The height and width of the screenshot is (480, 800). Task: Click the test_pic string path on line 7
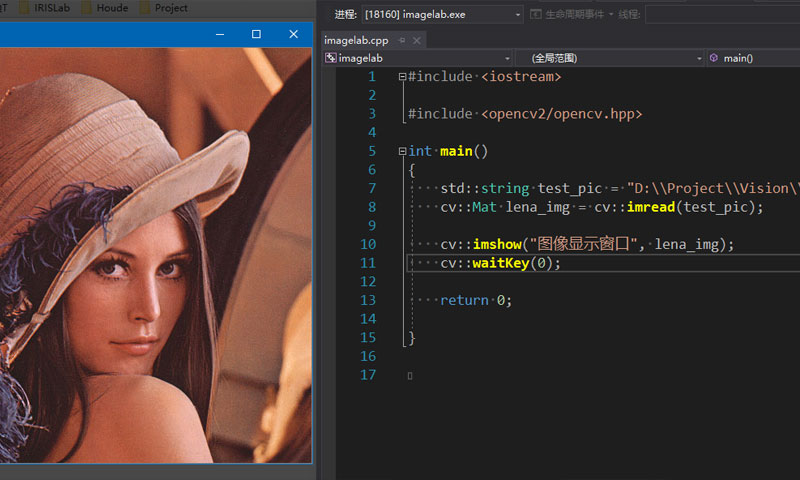click(x=713, y=188)
